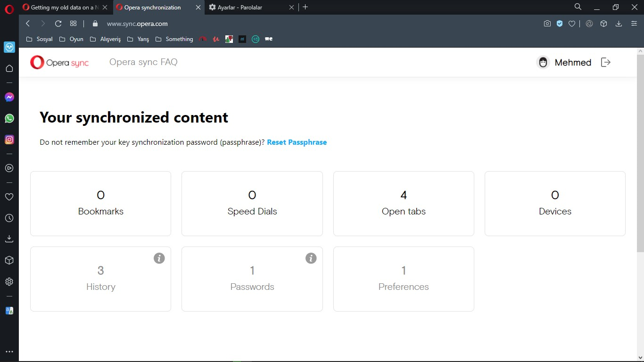Open the red gauge bookmark favicon
The image size is (644, 362).
(x=203, y=39)
